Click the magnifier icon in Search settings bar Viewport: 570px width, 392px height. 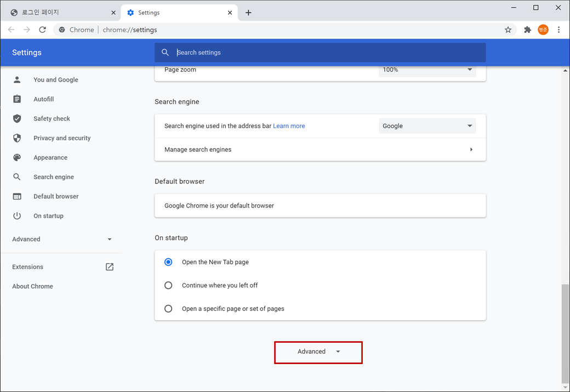pos(165,52)
